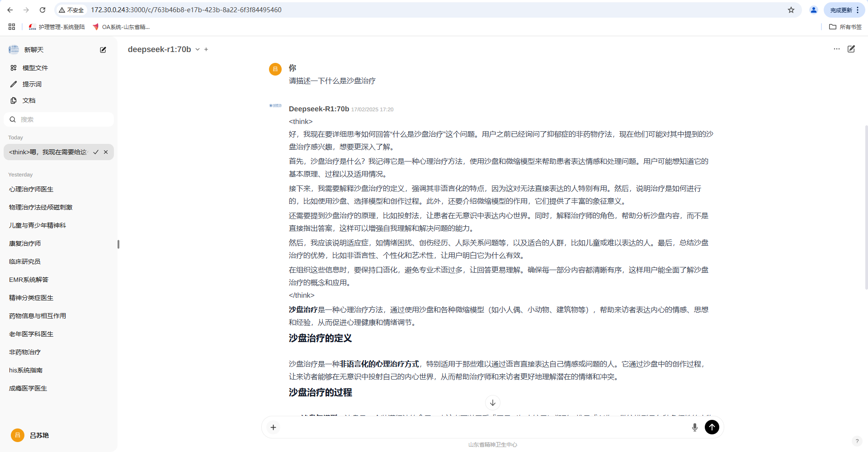Open user menu 吕苏艳
Screen dimensions: 868x452
(x=59, y=435)
